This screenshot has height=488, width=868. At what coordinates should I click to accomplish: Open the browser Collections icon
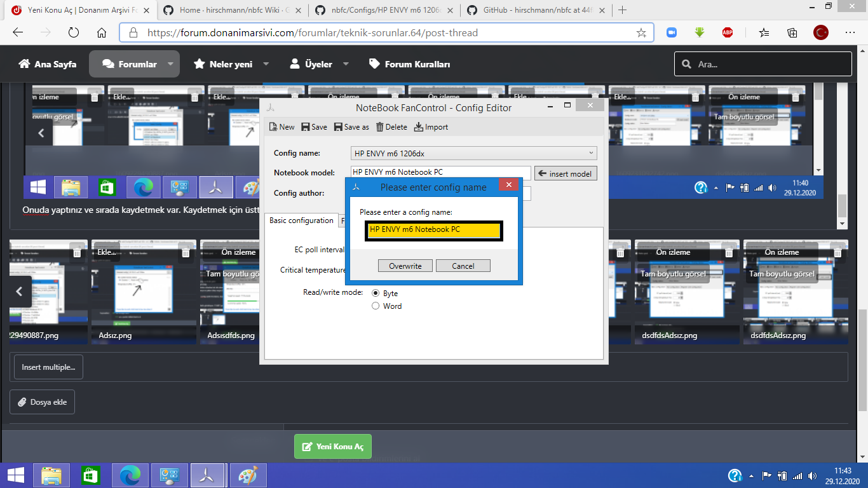[792, 32]
